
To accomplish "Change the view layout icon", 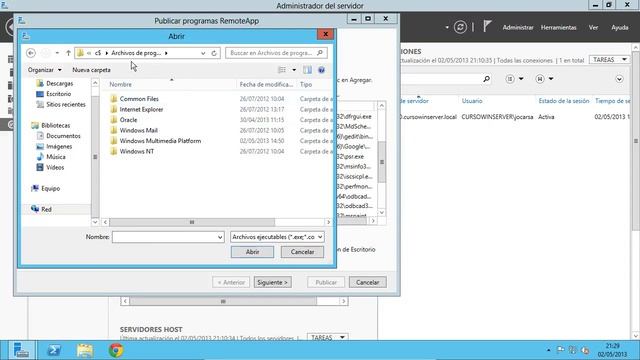I will tap(282, 70).
